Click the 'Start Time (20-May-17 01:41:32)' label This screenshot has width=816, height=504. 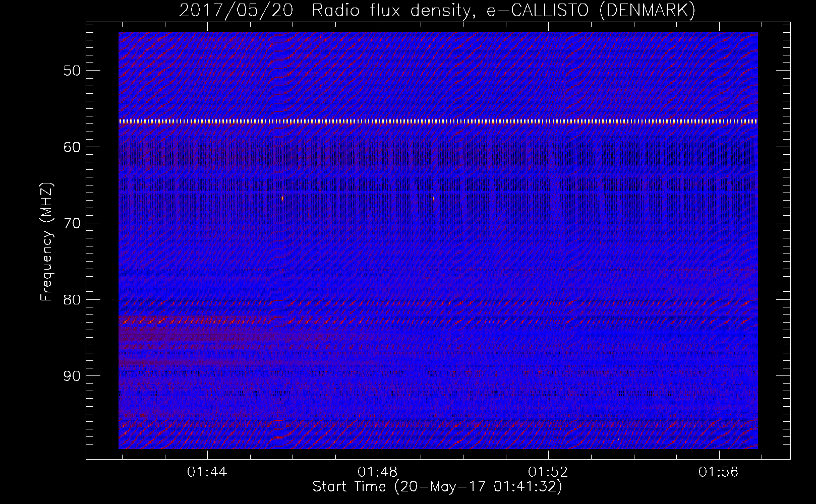click(x=437, y=487)
